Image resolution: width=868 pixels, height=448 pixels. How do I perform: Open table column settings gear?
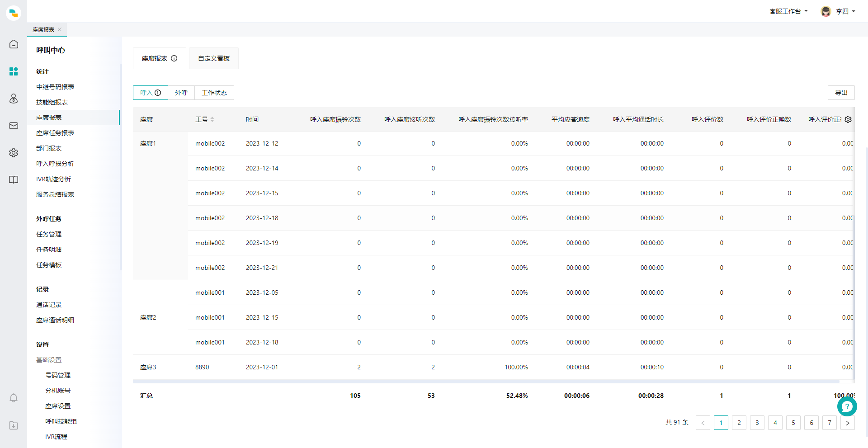tap(848, 119)
